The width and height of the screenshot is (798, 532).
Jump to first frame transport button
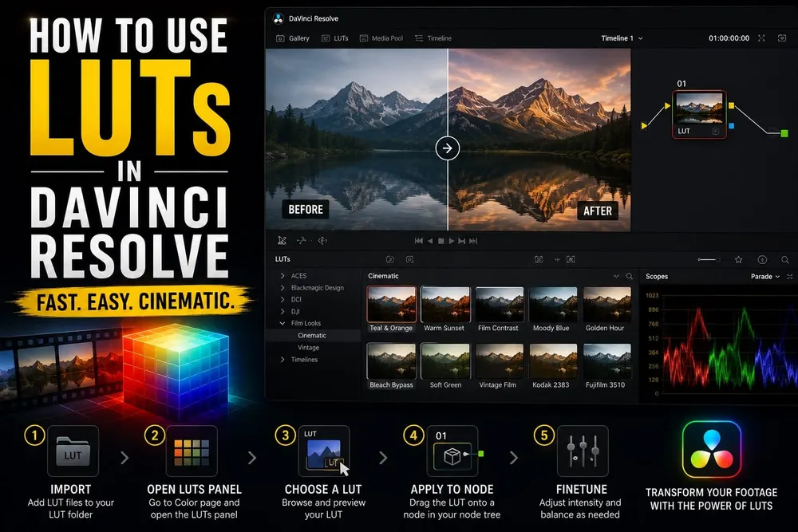coord(418,241)
